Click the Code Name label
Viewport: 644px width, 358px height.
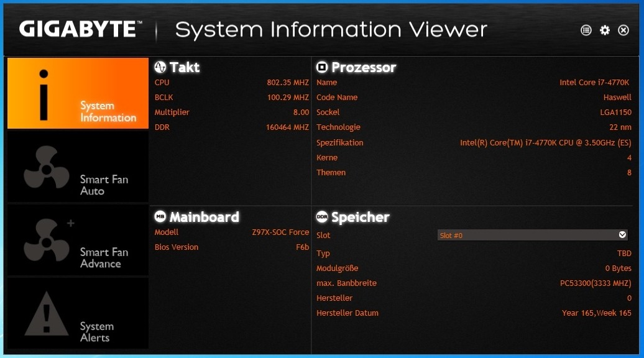click(x=337, y=98)
